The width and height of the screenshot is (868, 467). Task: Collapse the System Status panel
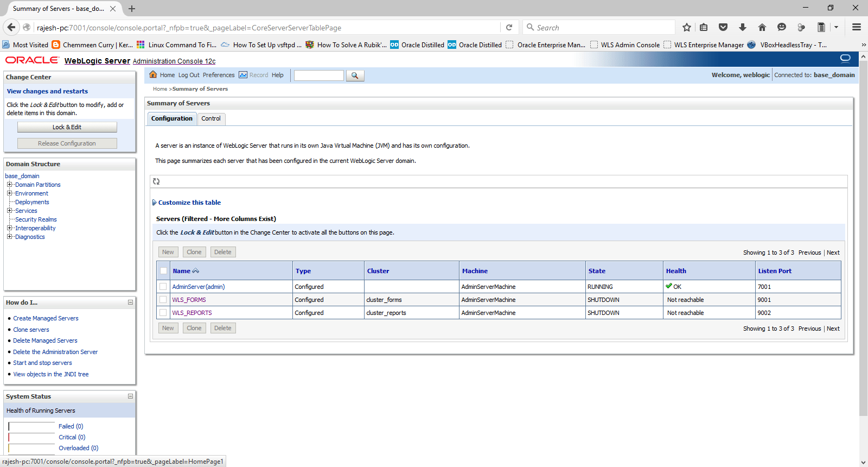(x=130, y=396)
